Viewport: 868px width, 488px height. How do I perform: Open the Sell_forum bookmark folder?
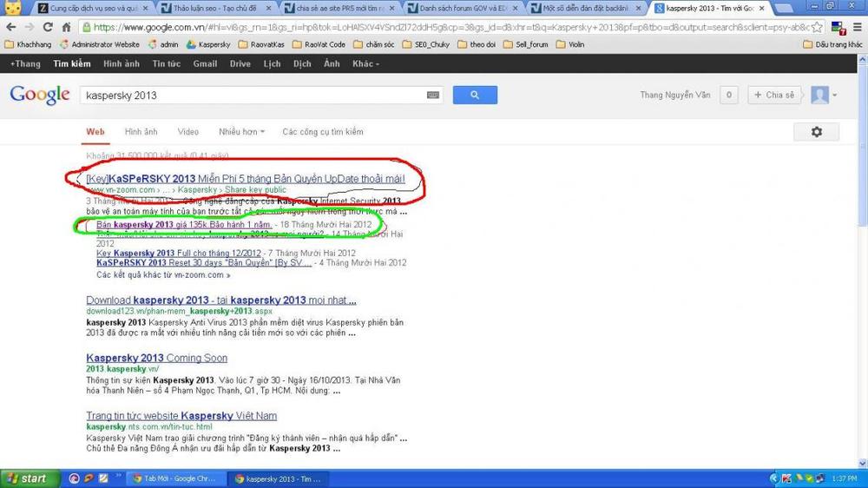[526, 44]
